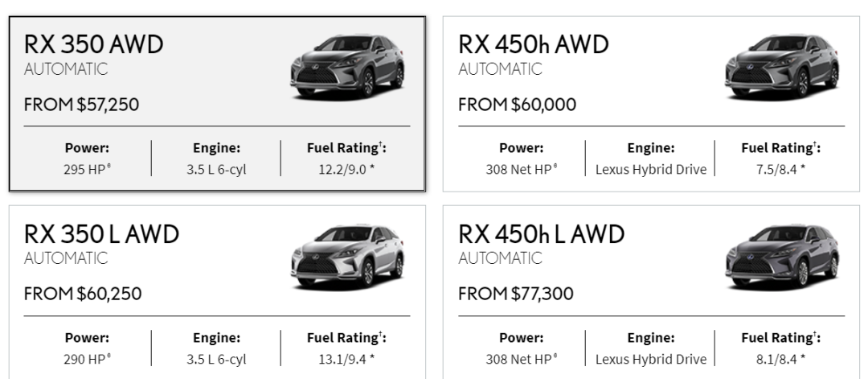This screenshot has height=379, width=868.
Task: Select the RX 350 AWD model title
Action: (93, 45)
